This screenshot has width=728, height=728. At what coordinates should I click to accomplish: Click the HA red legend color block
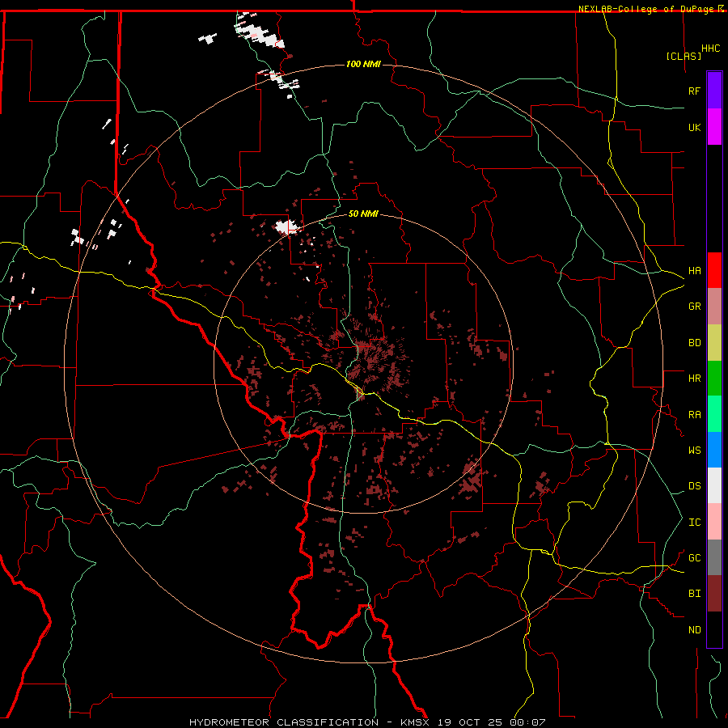point(714,270)
